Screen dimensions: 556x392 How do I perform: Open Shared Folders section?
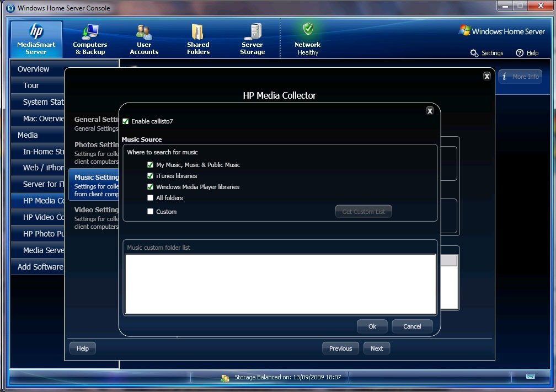coord(198,39)
